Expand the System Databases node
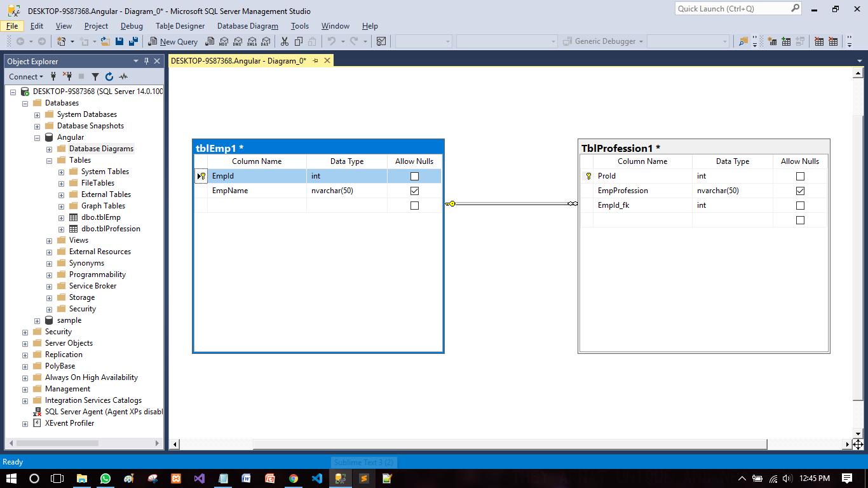868x488 pixels. [x=37, y=114]
